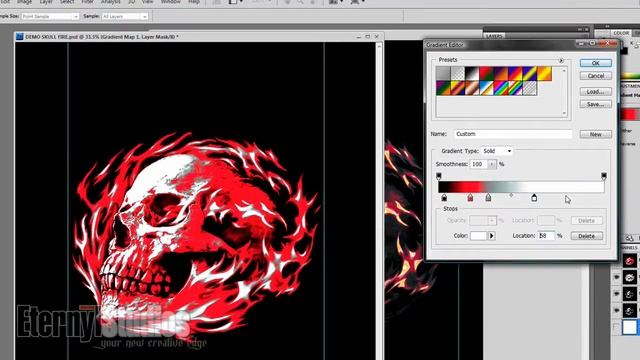Open the stop Color picker arrow menu
Viewport: 640px width, 360px height.
[491, 236]
